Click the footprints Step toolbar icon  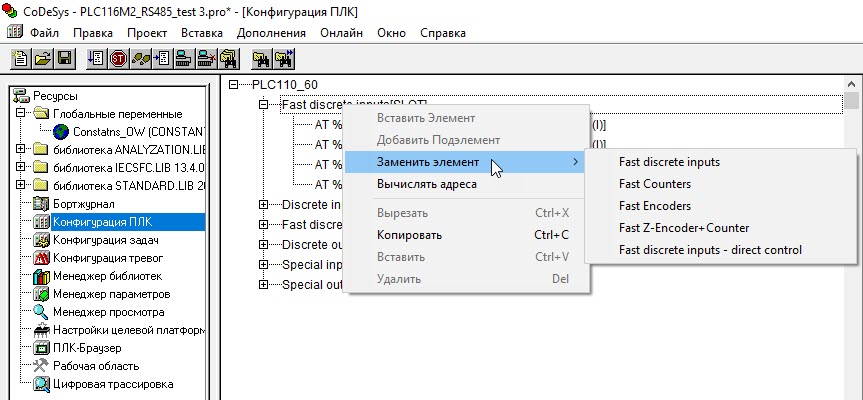coord(140,59)
